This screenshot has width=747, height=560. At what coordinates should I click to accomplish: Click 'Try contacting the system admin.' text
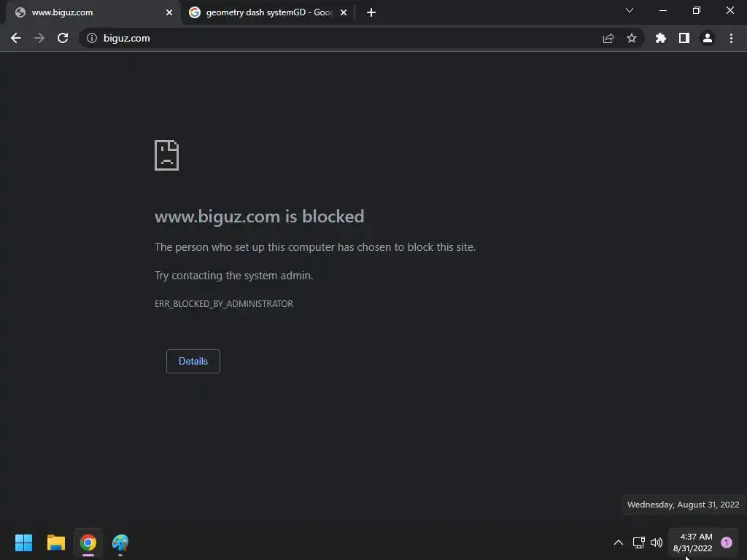coord(234,276)
